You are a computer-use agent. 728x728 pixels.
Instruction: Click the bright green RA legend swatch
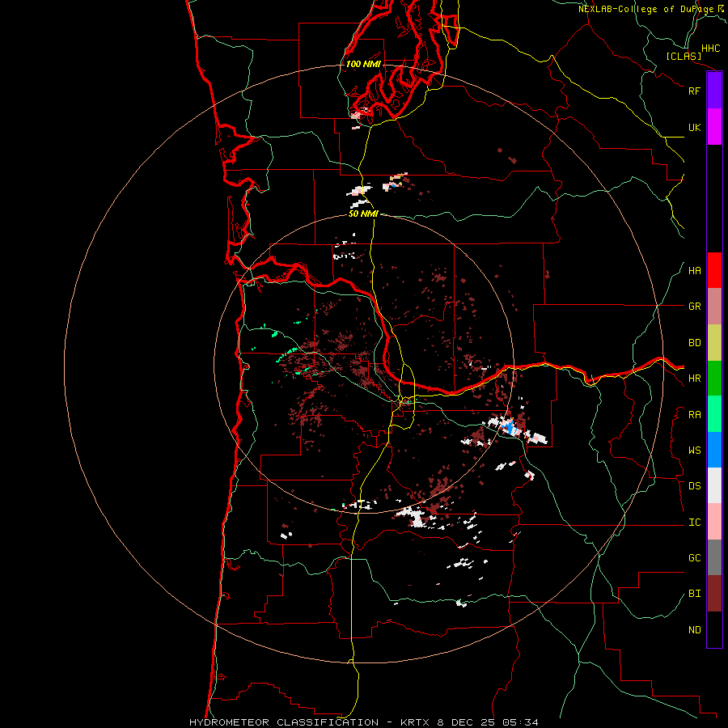click(714, 414)
